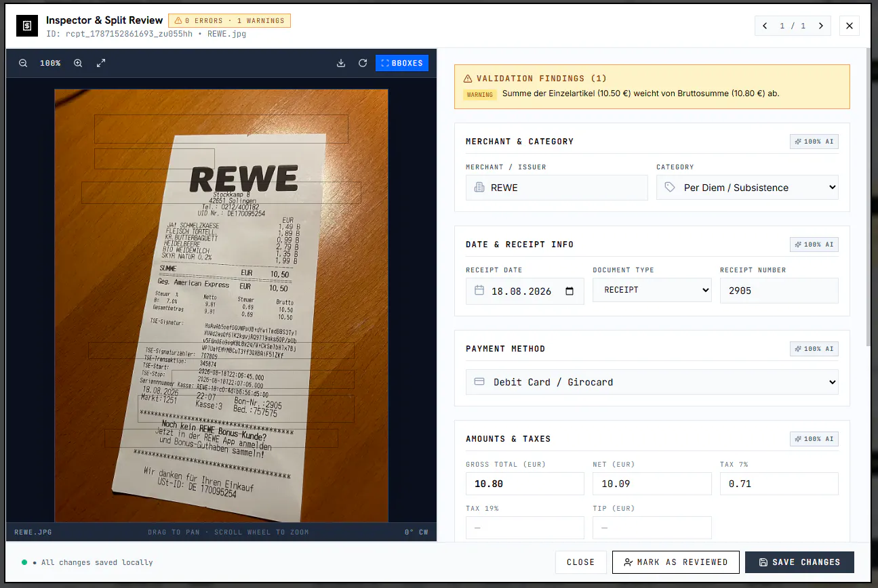Viewport: 878px width, 588px height.
Task: Click the yellow WARNING tag
Action: tap(480, 95)
